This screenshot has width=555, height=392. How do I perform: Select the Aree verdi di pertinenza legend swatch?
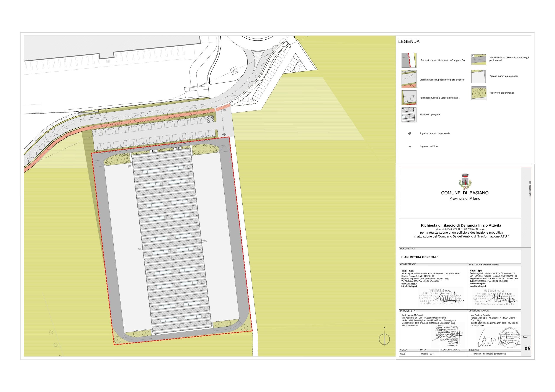pyautogui.click(x=479, y=93)
